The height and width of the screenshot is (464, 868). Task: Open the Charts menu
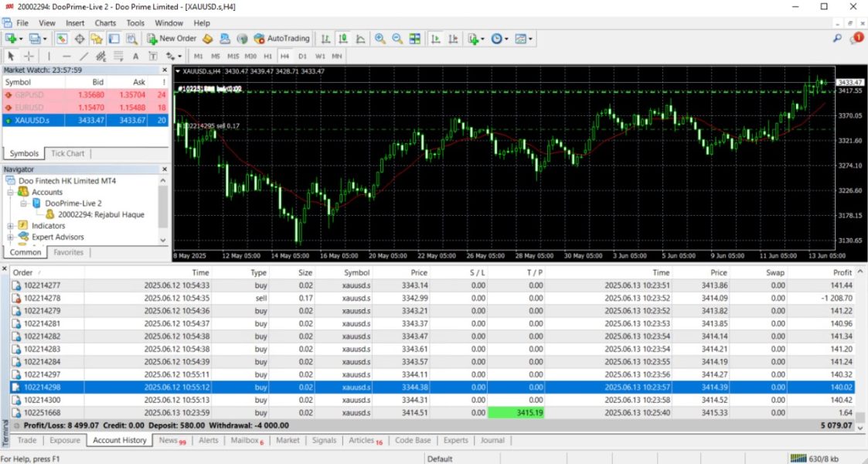click(105, 23)
